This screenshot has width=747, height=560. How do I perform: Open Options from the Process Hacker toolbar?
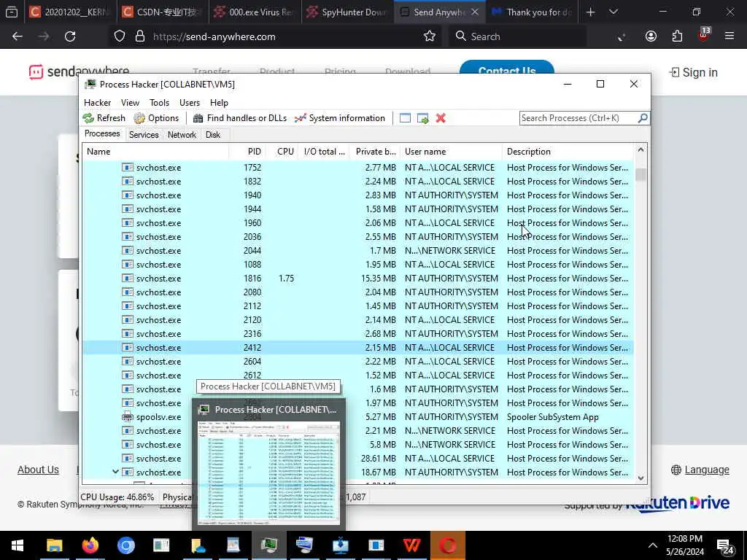click(x=156, y=118)
